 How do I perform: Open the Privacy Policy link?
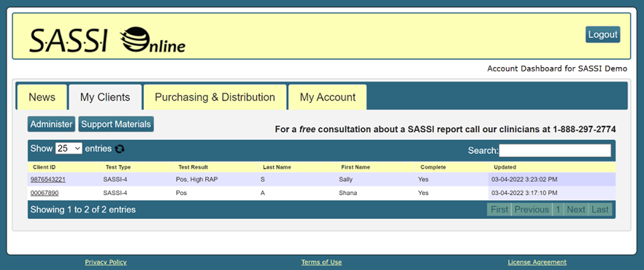106,262
